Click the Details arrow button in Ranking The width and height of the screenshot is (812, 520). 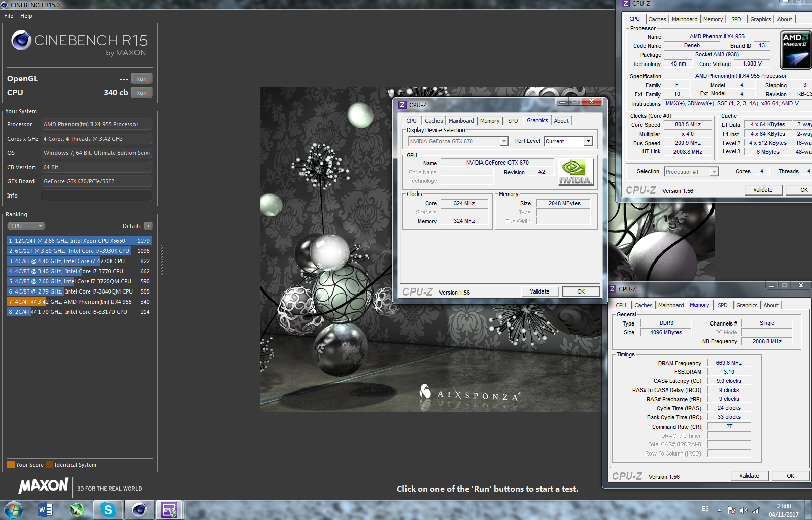[x=148, y=226]
